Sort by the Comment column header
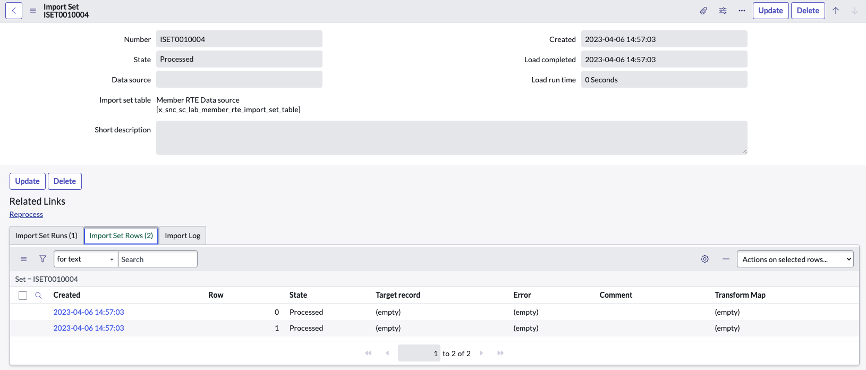This screenshot has height=370, width=866. coord(616,295)
